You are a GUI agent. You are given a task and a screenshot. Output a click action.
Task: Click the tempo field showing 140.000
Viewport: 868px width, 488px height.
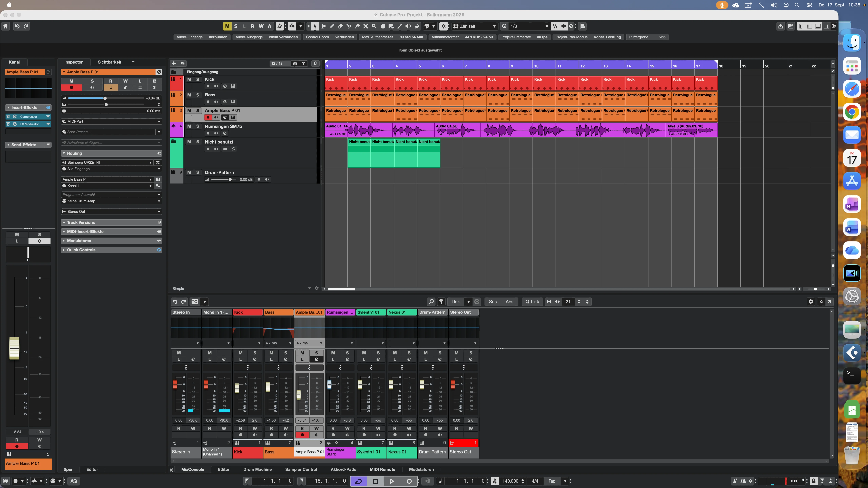coord(510,481)
